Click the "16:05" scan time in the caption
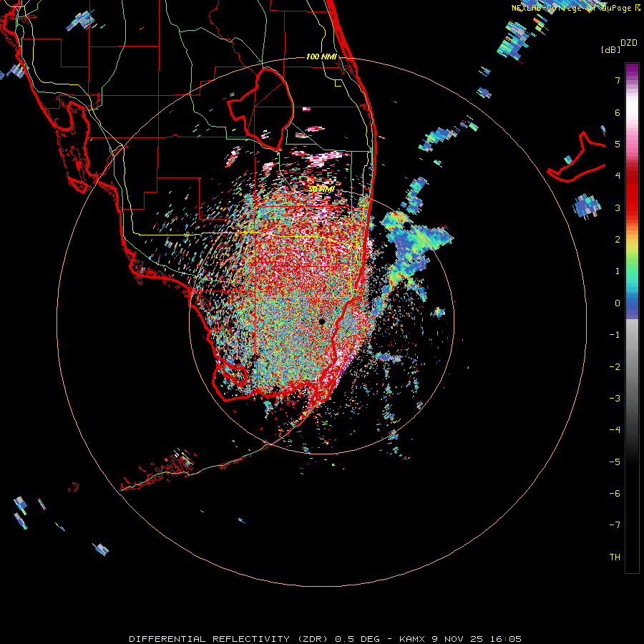Viewport: 644px width, 644px height. click(x=506, y=639)
